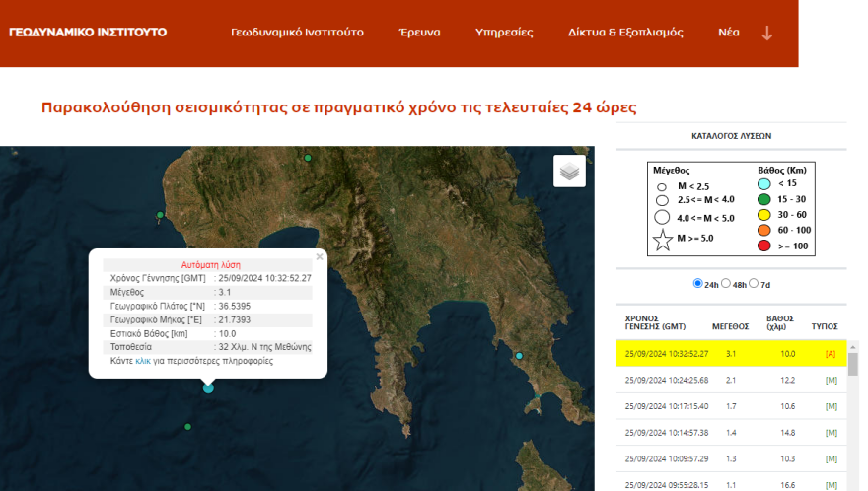Open Γεωδυναμικό Ινστιτούτο menu item
The height and width of the screenshot is (491, 868).
pos(297,33)
